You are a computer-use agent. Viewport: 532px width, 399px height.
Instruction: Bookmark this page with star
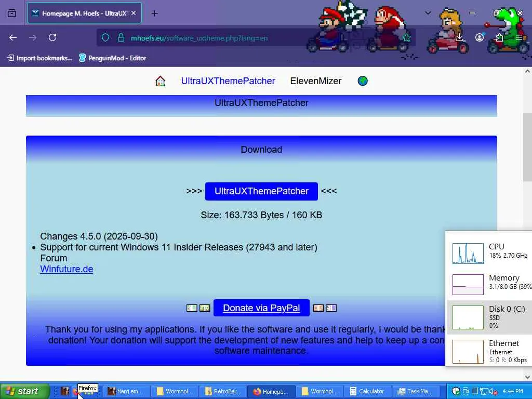pyautogui.click(x=406, y=37)
